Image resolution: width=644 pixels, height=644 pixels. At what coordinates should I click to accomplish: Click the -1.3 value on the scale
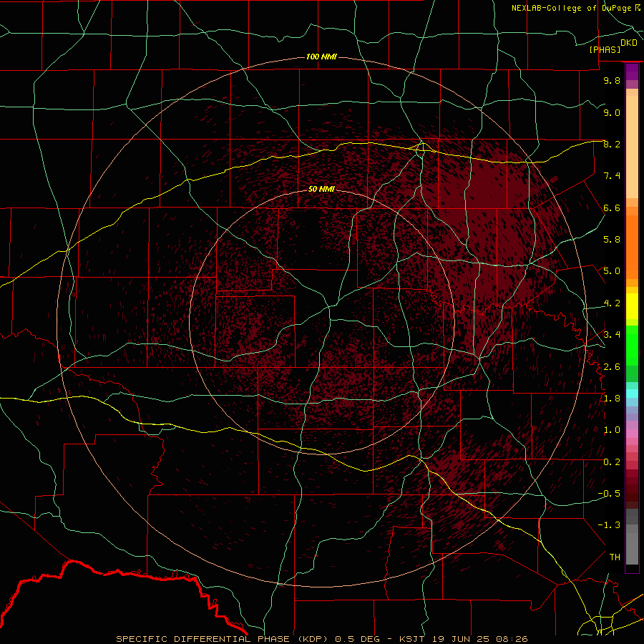[x=609, y=525]
